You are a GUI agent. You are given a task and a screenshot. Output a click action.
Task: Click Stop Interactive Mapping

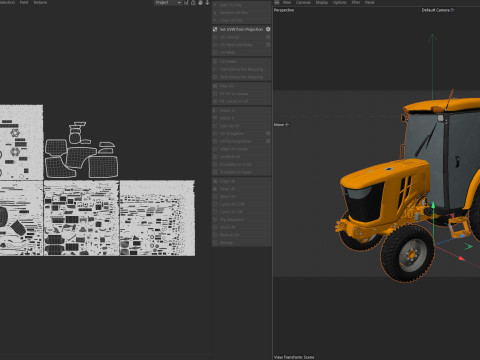pos(242,77)
